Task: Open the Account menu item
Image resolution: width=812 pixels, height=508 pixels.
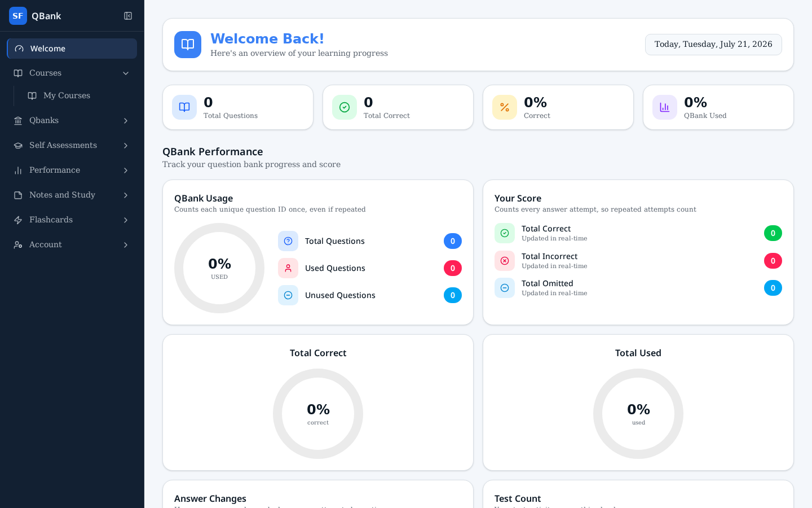Action: coord(72,245)
